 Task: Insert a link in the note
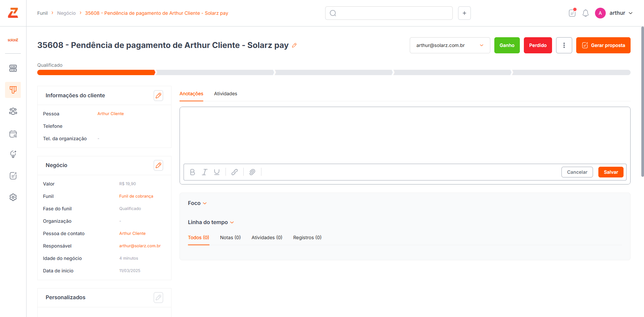(235, 172)
